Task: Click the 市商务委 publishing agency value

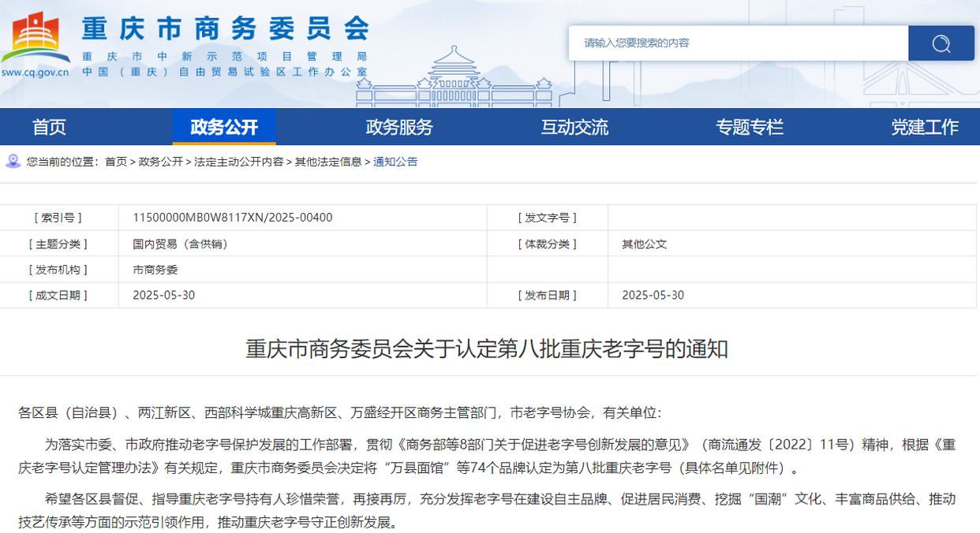Action: click(x=155, y=270)
